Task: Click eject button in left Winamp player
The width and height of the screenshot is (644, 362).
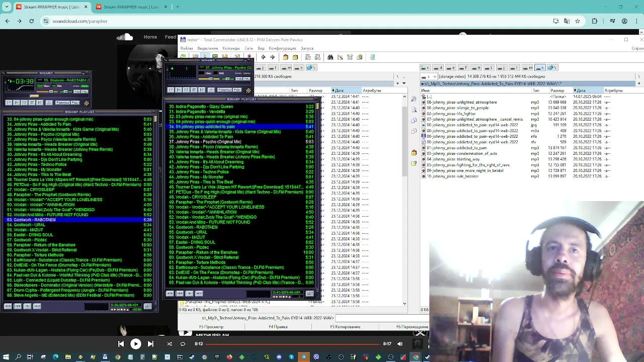Action: tap(49, 103)
